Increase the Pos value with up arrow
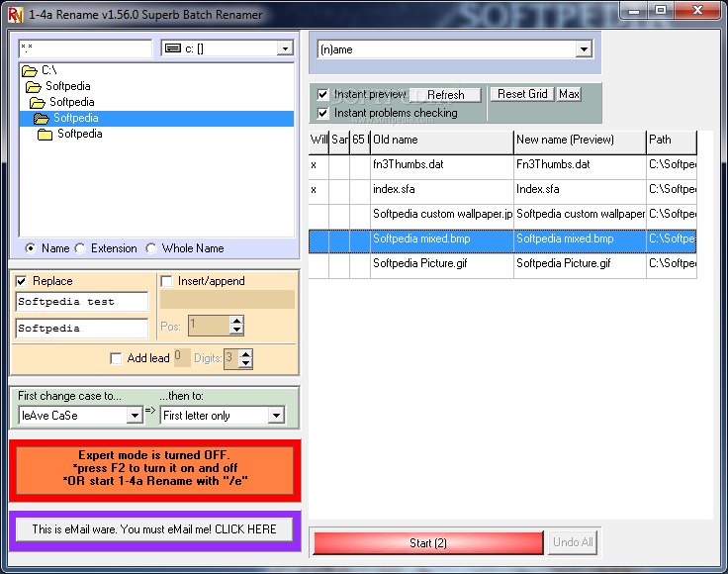 point(236,321)
